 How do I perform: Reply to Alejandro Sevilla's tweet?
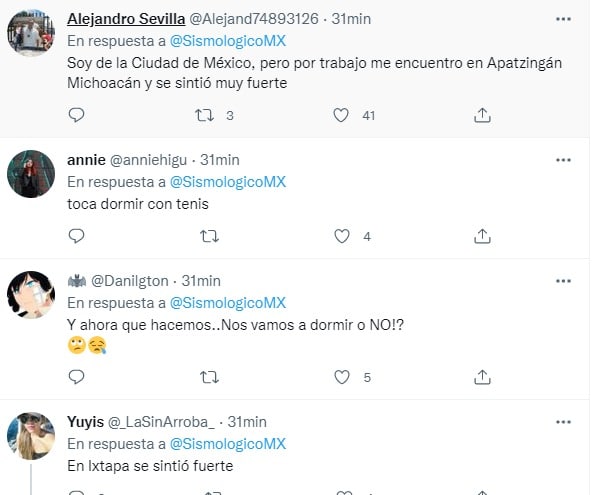76,115
